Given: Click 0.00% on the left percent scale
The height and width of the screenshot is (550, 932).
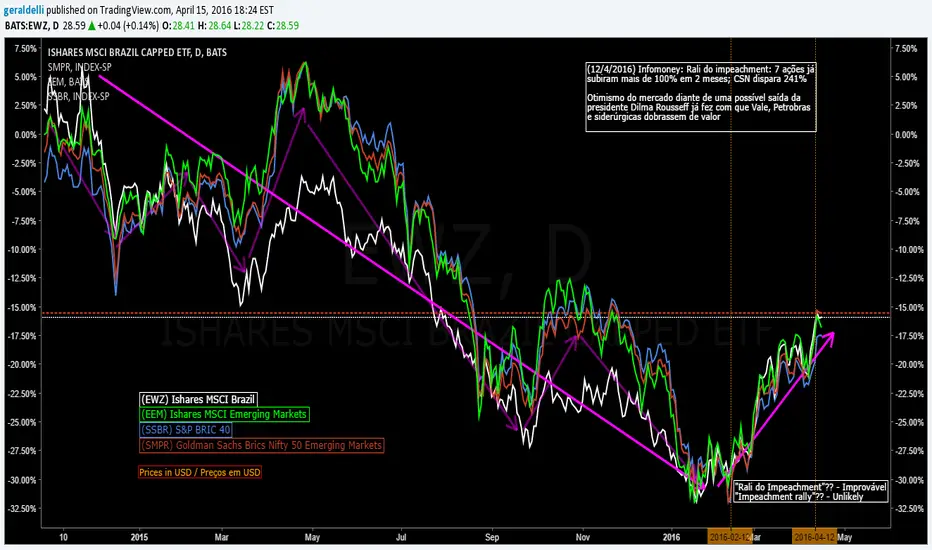Looking at the screenshot, I should 25,134.
